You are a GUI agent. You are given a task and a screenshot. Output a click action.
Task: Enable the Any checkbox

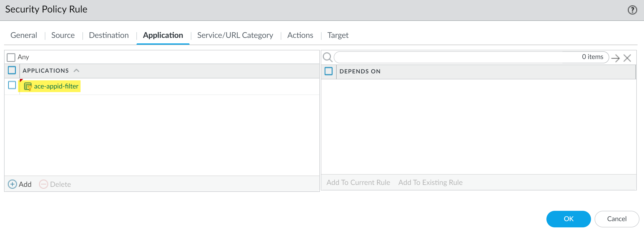click(11, 57)
